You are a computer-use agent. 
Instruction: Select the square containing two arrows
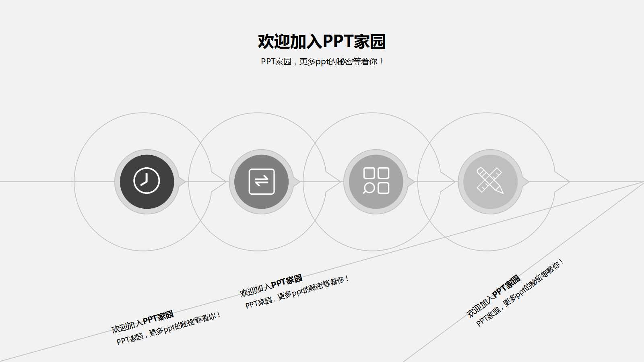click(261, 182)
